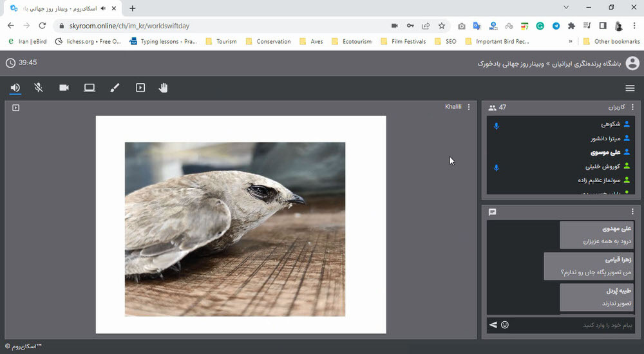Bookmark this page with the star icon
644x354 pixels.
(x=442, y=26)
